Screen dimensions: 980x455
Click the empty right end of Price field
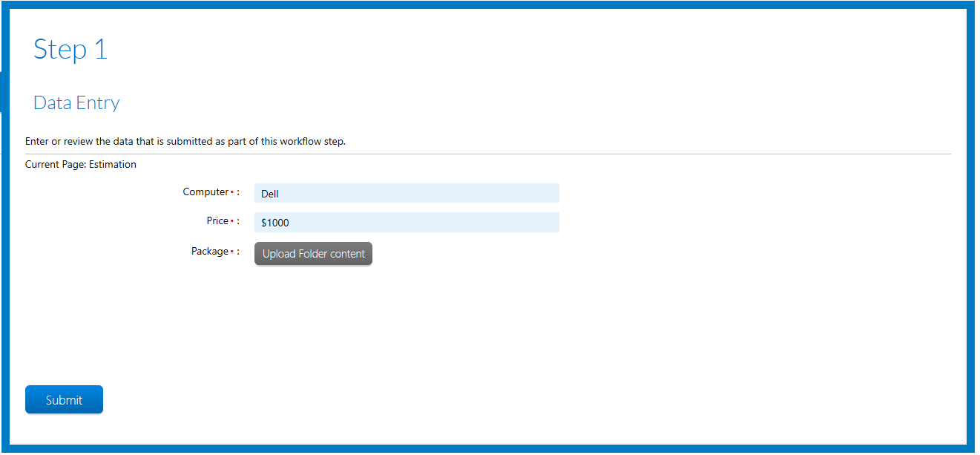(534, 223)
